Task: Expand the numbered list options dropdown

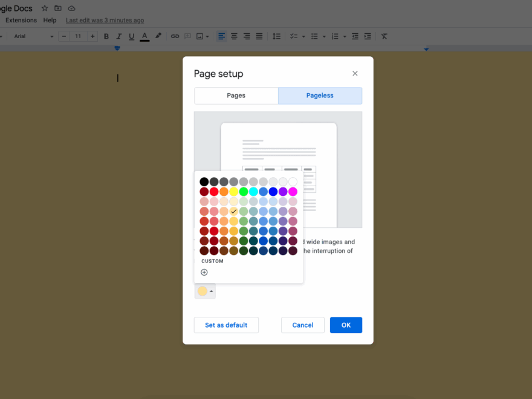Action: click(x=345, y=36)
